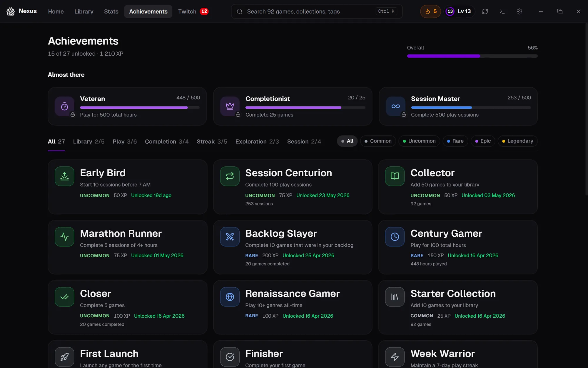Switch to the Library 2/5 category tab

(x=89, y=142)
